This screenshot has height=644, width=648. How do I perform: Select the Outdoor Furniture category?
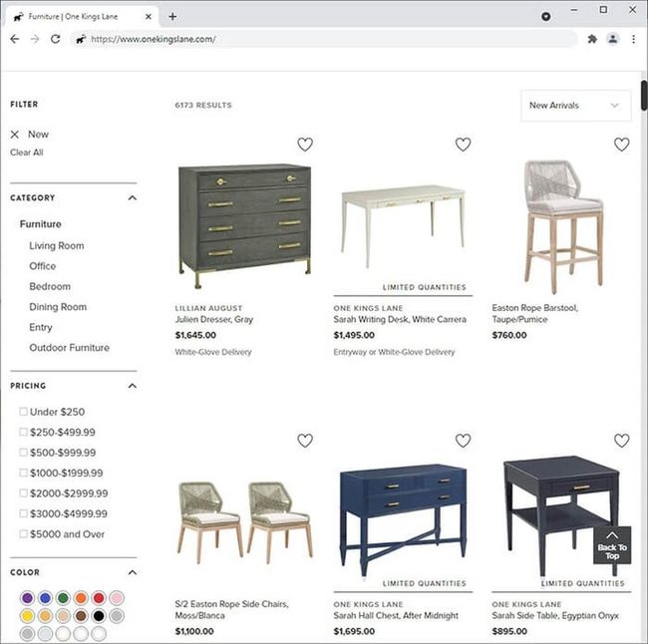pos(70,348)
